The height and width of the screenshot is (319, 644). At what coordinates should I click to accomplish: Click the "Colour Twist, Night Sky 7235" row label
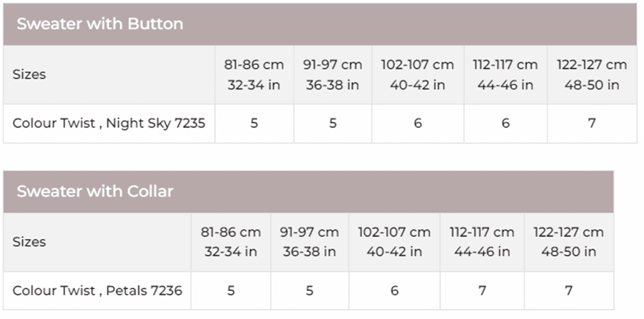[109, 123]
